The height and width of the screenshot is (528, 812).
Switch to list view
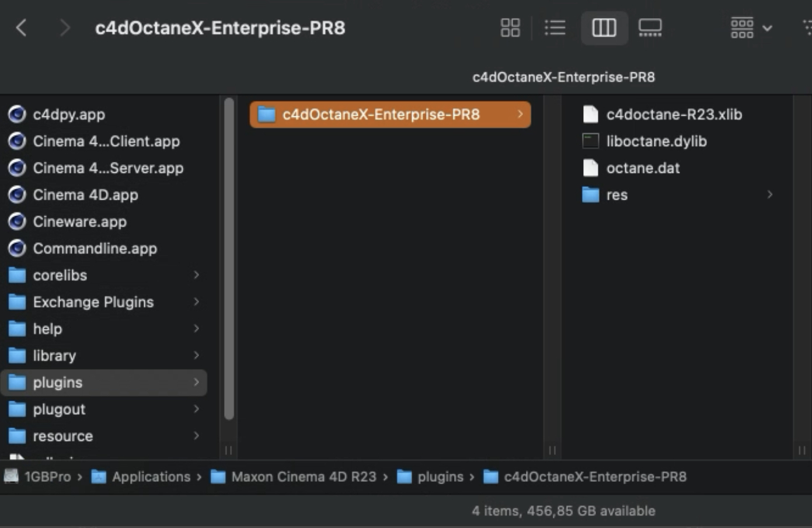[555, 27]
